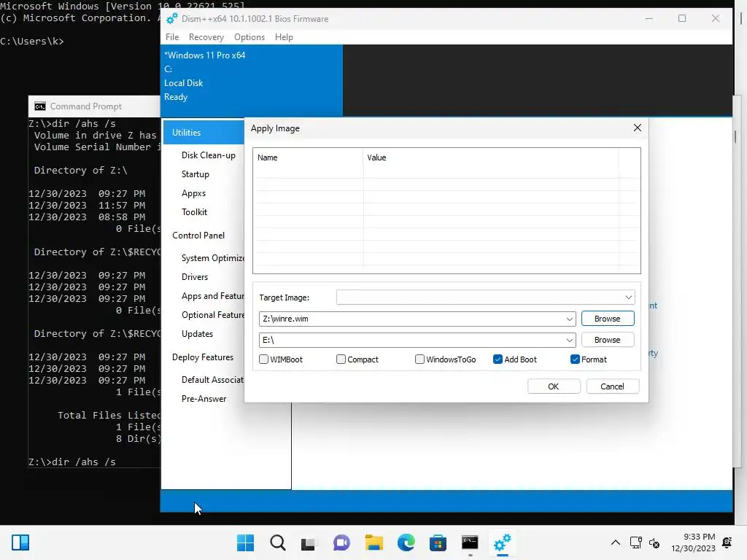This screenshot has width=747, height=560.
Task: Open Optional Features in sidebar
Action: tap(212, 315)
